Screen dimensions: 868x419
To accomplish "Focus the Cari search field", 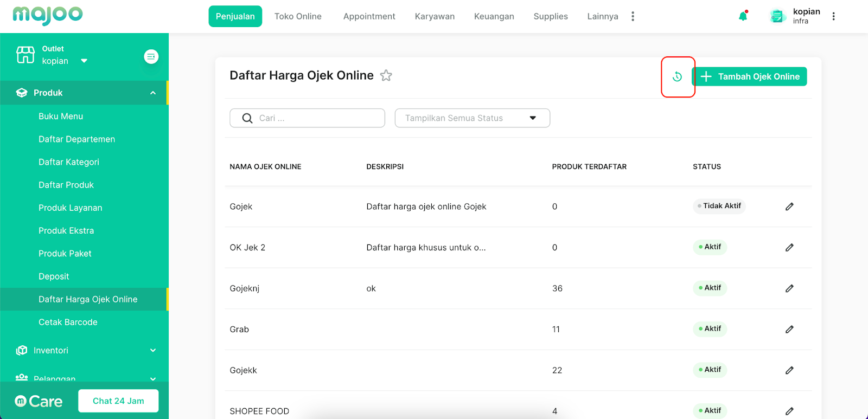I will pos(308,118).
